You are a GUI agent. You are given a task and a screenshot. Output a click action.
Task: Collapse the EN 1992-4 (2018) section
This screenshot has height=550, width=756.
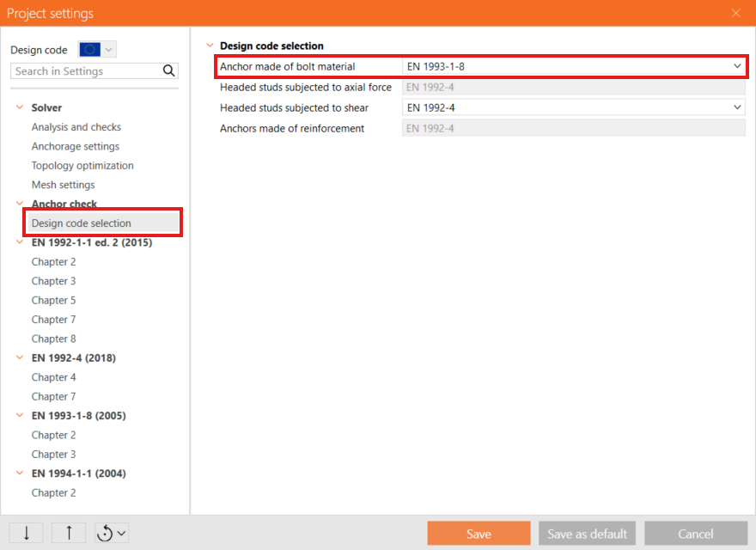coord(20,357)
